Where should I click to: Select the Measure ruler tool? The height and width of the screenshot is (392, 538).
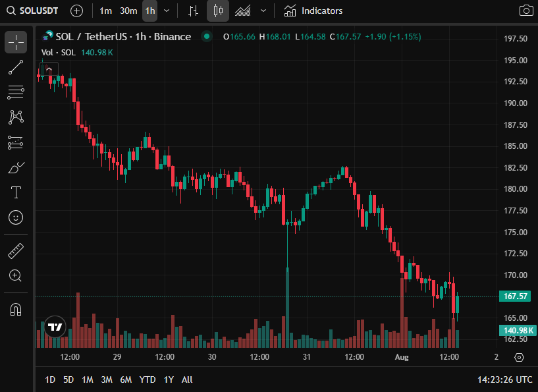tap(16, 250)
